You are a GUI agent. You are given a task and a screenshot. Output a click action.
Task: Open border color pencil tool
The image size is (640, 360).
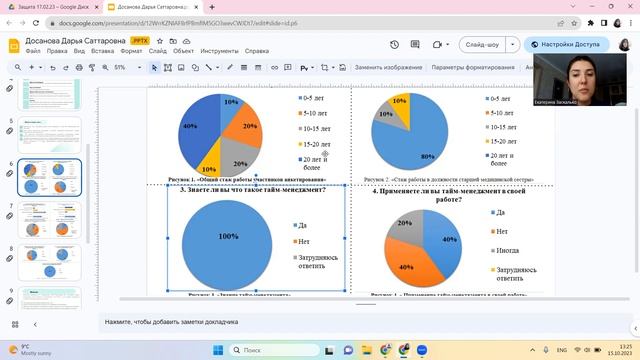230,68
